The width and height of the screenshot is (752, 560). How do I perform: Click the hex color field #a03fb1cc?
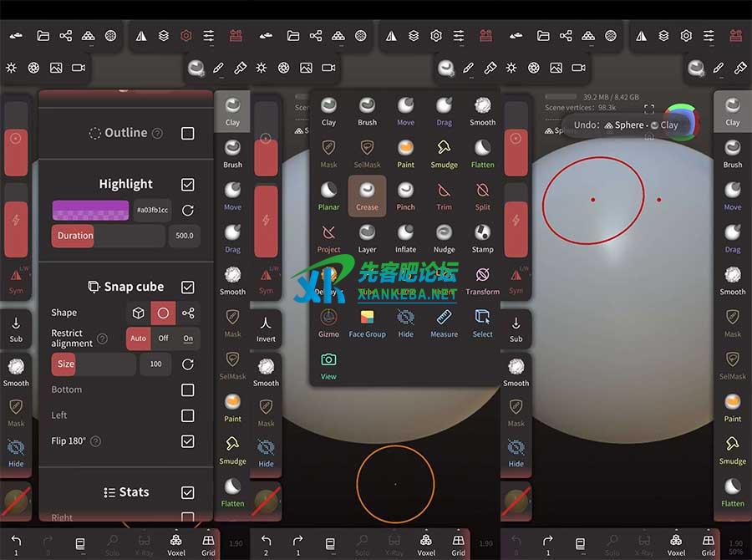coord(153,211)
